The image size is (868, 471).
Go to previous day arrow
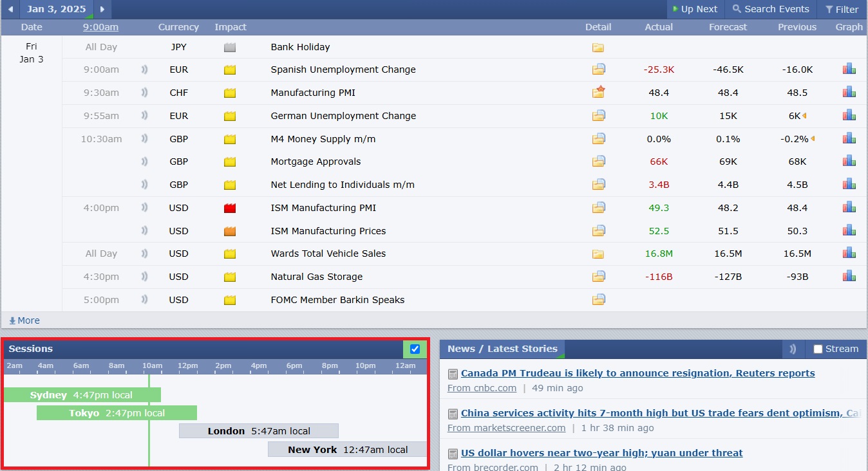point(10,9)
